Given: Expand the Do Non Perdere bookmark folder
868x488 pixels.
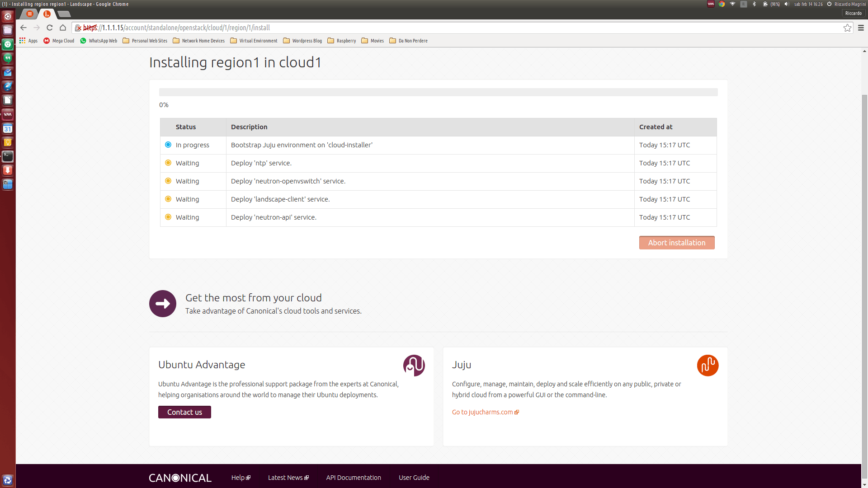Looking at the screenshot, I should click(408, 41).
